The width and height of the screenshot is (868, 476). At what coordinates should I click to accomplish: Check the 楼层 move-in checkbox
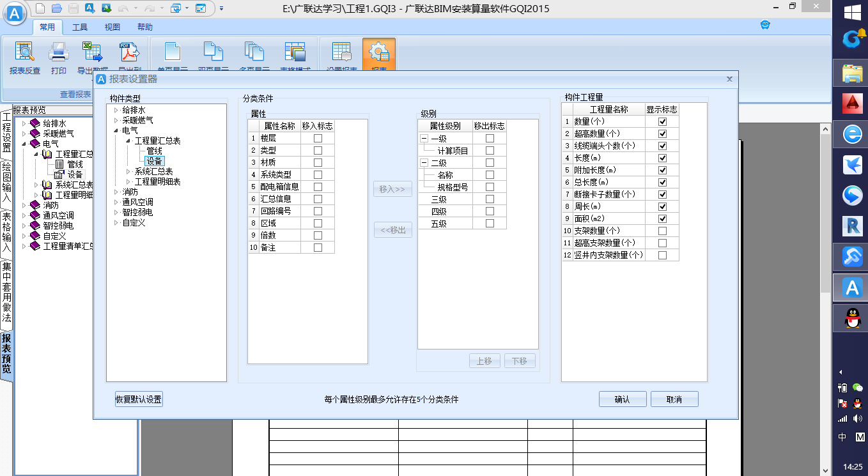tap(318, 138)
